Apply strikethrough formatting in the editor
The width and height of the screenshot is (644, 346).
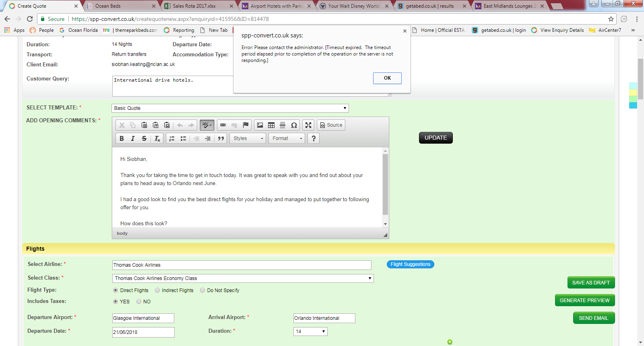click(144, 138)
